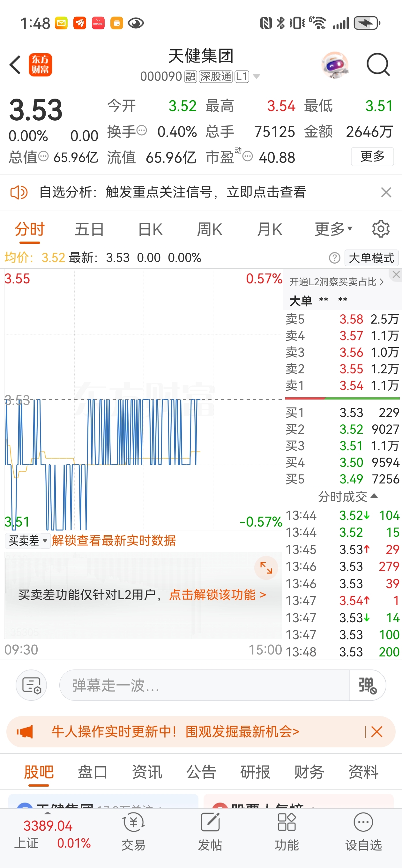Dismiss the 自选分析 notice
This screenshot has height=868, width=402.
(386, 192)
